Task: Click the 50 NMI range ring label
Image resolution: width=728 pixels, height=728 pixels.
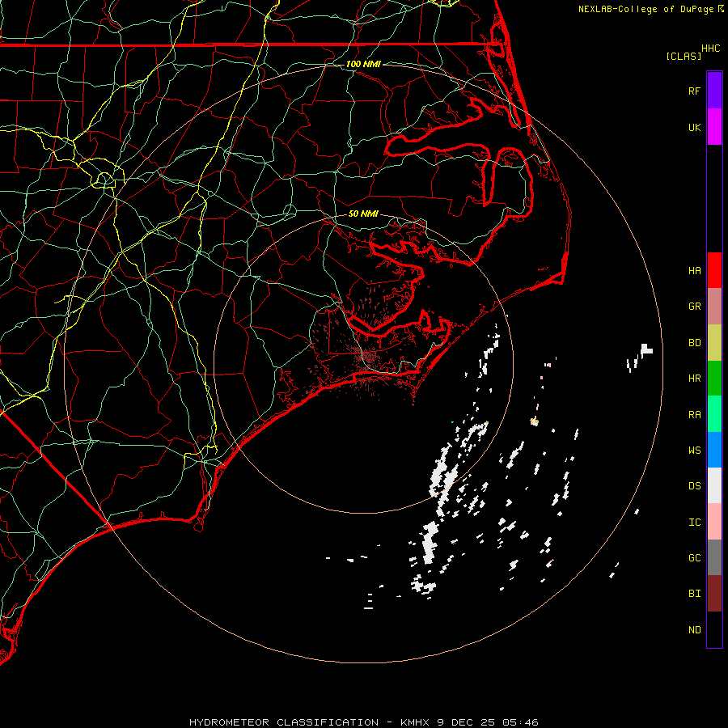Action: click(363, 214)
